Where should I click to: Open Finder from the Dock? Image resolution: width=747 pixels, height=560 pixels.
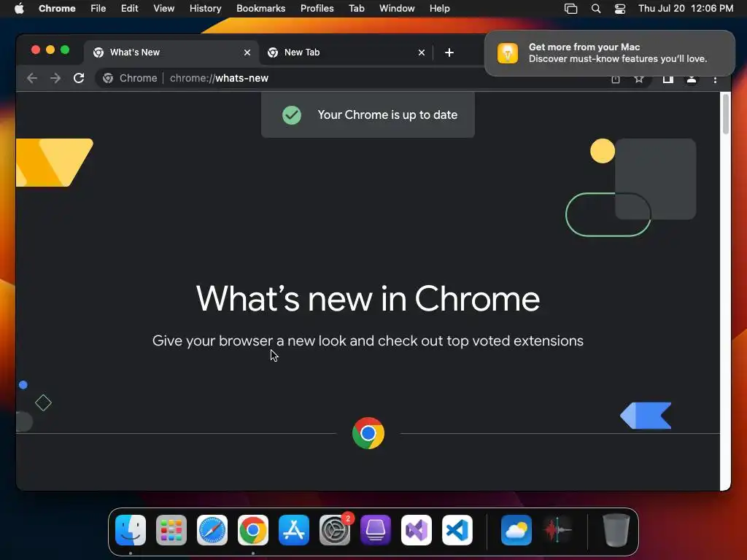pyautogui.click(x=131, y=530)
